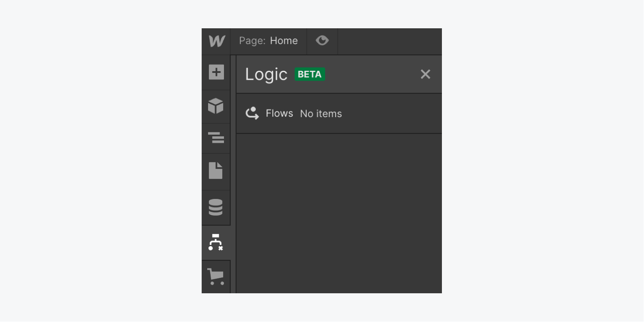The width and height of the screenshot is (644, 322).
Task: Open the Add Elements panel plus icon
Action: [x=216, y=72]
